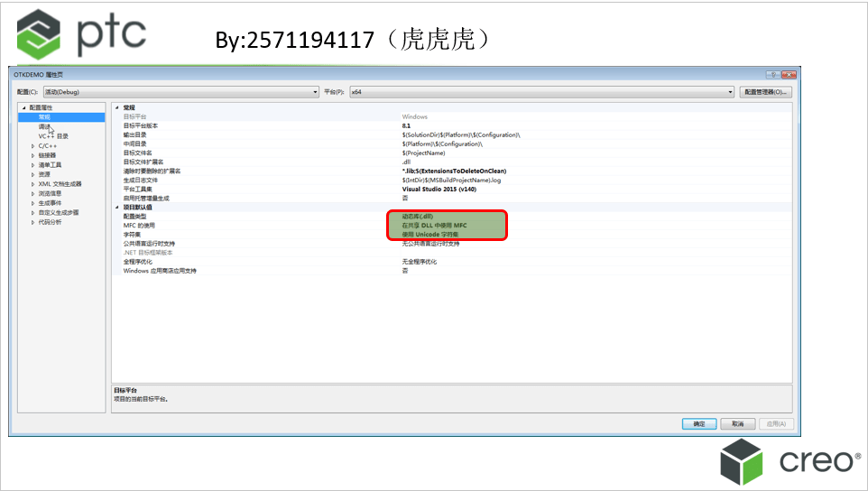
Task: Click the 动态库(.dll) configuration type value
Action: [418, 217]
